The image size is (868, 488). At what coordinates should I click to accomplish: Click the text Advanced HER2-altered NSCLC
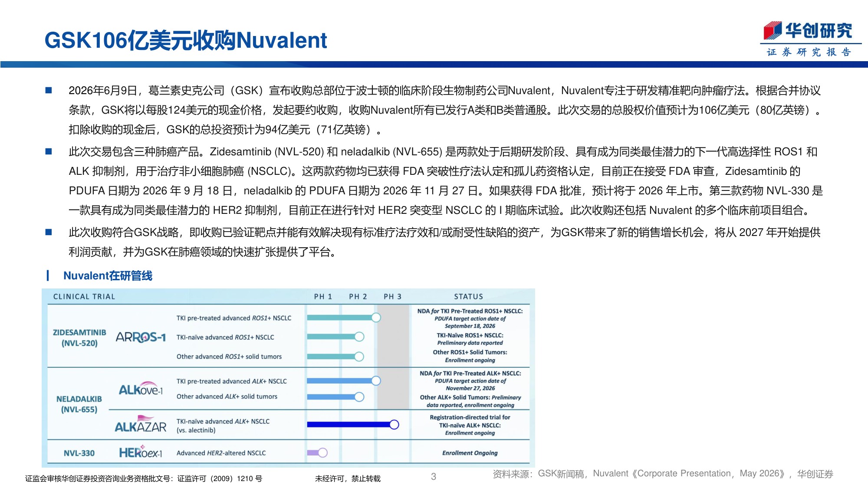pos(221,453)
